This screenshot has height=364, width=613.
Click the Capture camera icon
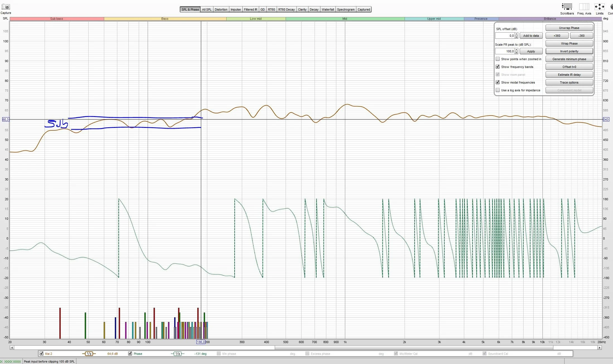pyautogui.click(x=6, y=7)
